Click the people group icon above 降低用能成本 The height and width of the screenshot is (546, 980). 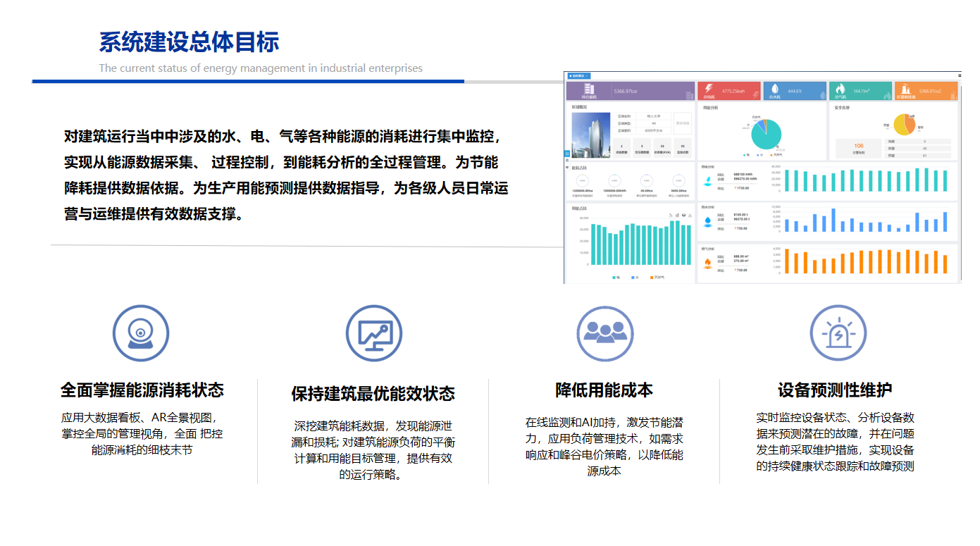pos(604,333)
